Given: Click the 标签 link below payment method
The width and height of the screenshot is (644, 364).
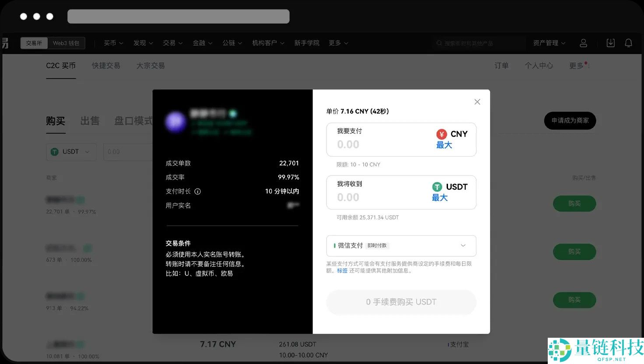Looking at the screenshot, I should tap(342, 270).
